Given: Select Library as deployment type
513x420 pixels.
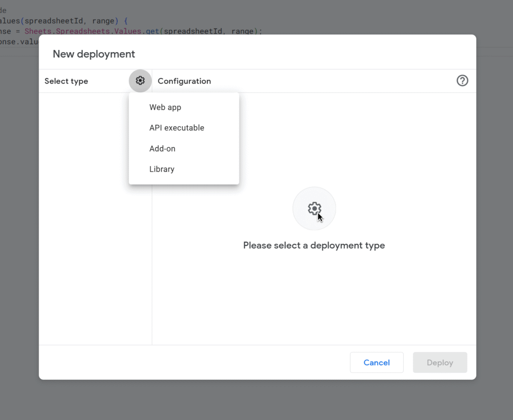Looking at the screenshot, I should pos(162,169).
